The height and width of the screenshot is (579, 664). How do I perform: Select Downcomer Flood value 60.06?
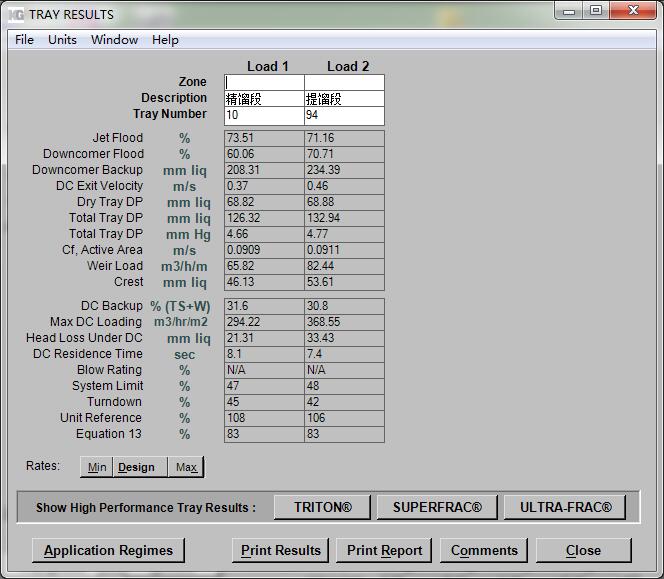click(x=264, y=154)
